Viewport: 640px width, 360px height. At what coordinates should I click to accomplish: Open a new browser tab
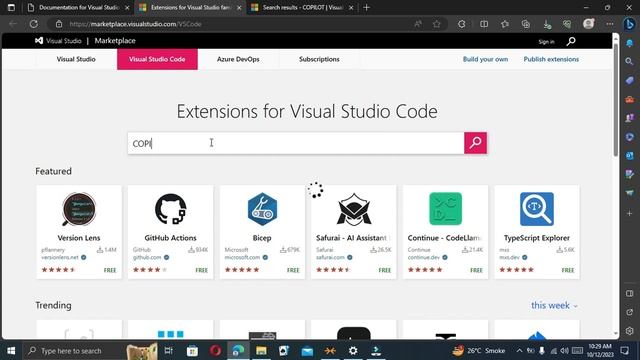click(x=367, y=7)
